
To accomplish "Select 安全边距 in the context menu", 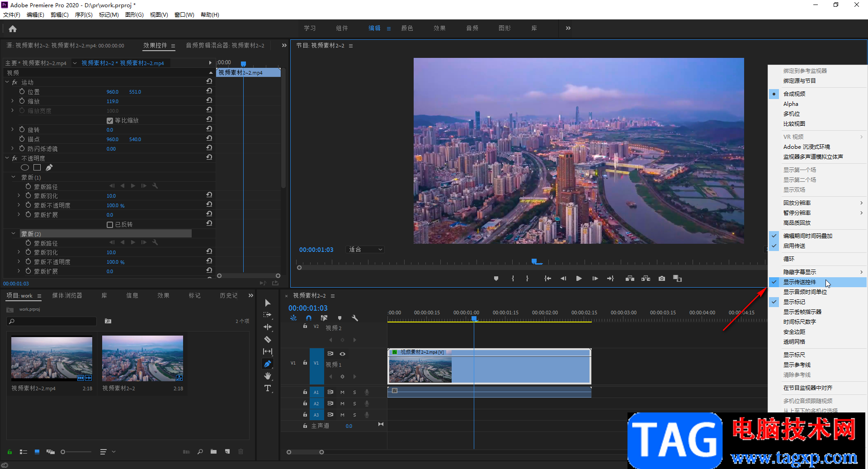I will 794,332.
